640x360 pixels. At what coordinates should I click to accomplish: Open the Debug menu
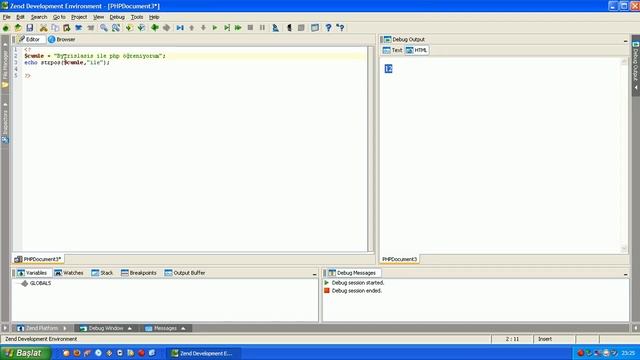(x=117, y=17)
